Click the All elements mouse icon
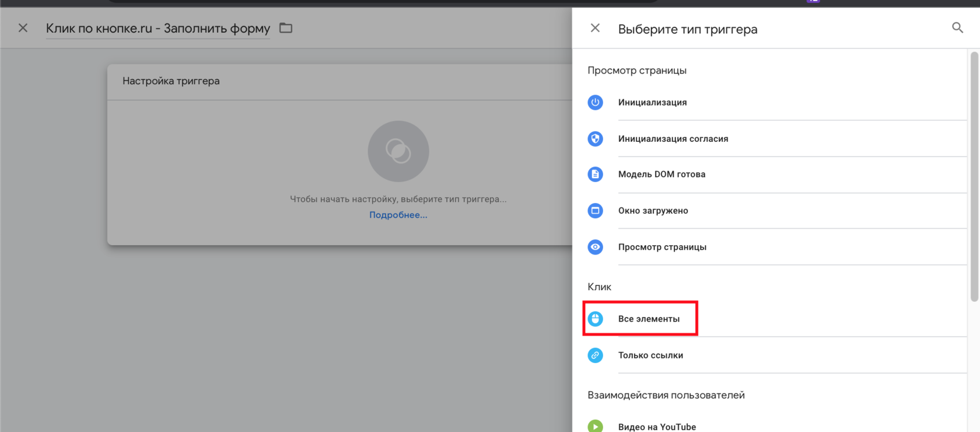Image resolution: width=980 pixels, height=432 pixels. 595,319
